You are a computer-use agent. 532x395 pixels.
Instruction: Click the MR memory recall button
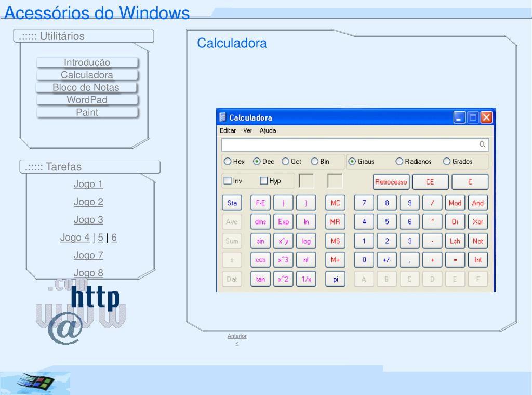pos(335,222)
